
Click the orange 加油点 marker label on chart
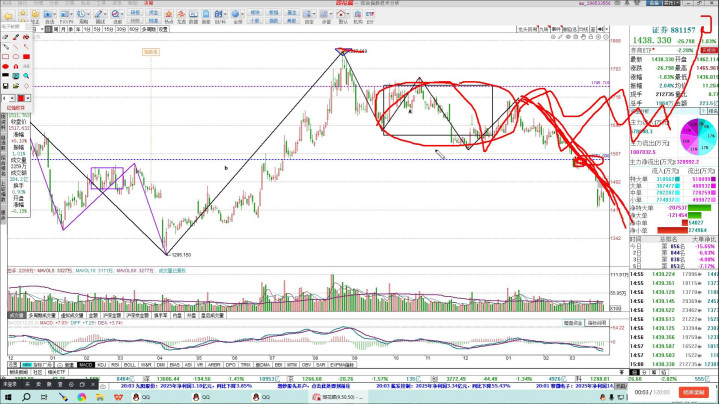tap(151, 52)
